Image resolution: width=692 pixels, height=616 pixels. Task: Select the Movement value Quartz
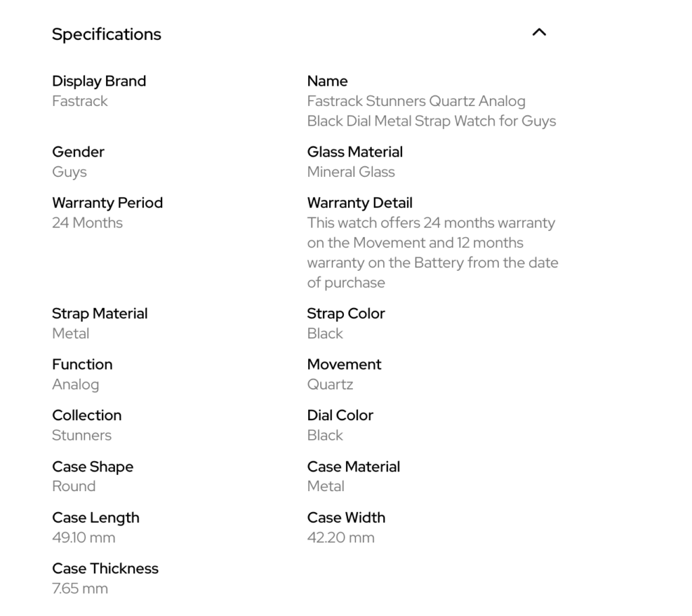point(330,385)
